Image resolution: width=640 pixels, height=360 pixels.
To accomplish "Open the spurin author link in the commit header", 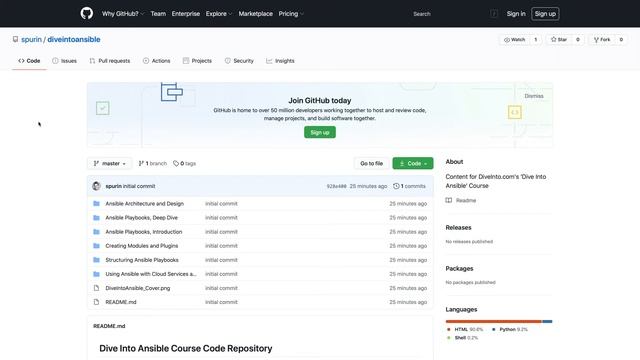I will tap(113, 186).
